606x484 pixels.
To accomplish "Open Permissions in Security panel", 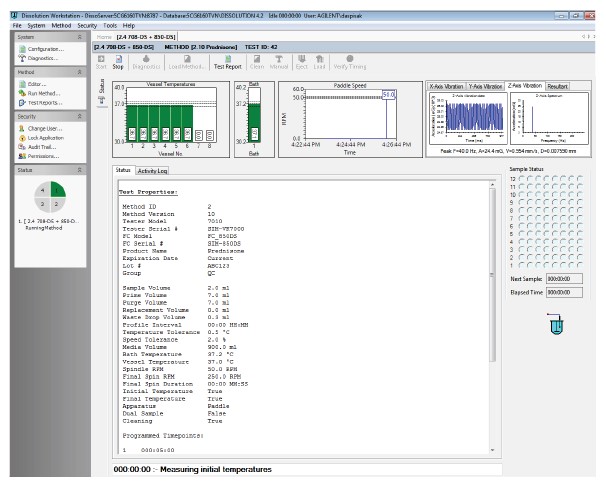I will click(39, 156).
